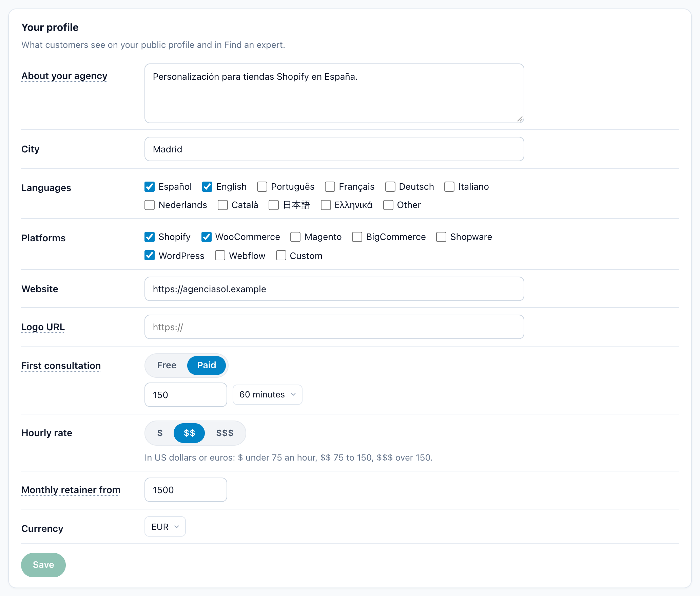Check the Italiano checkbox

(x=449, y=187)
